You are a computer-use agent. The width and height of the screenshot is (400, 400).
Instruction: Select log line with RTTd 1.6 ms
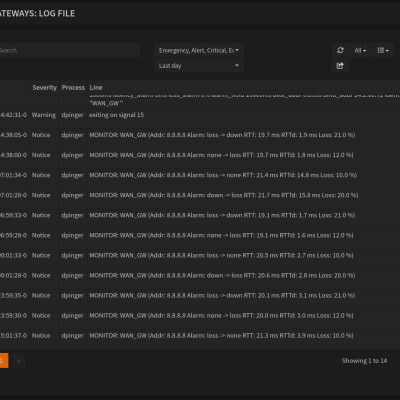221,235
